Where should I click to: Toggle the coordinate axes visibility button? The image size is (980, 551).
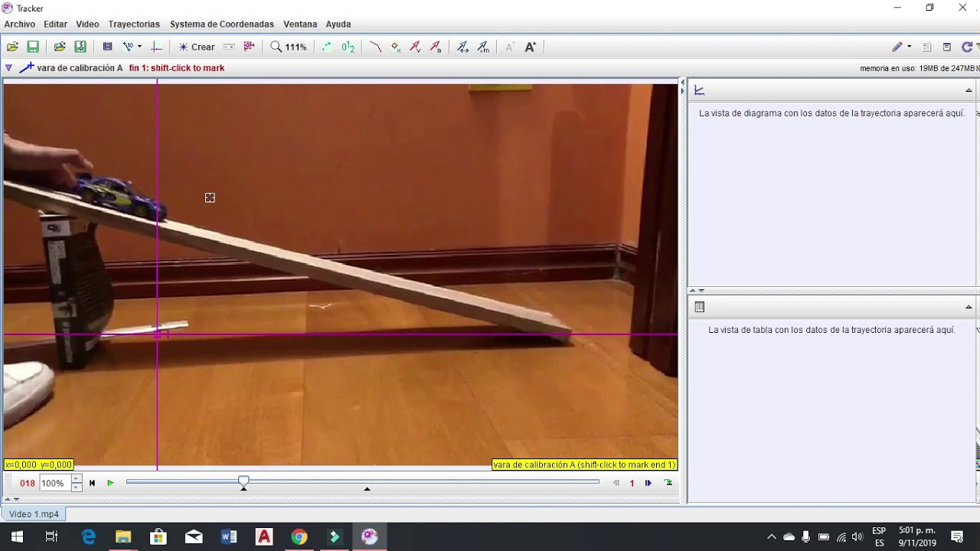tap(156, 47)
